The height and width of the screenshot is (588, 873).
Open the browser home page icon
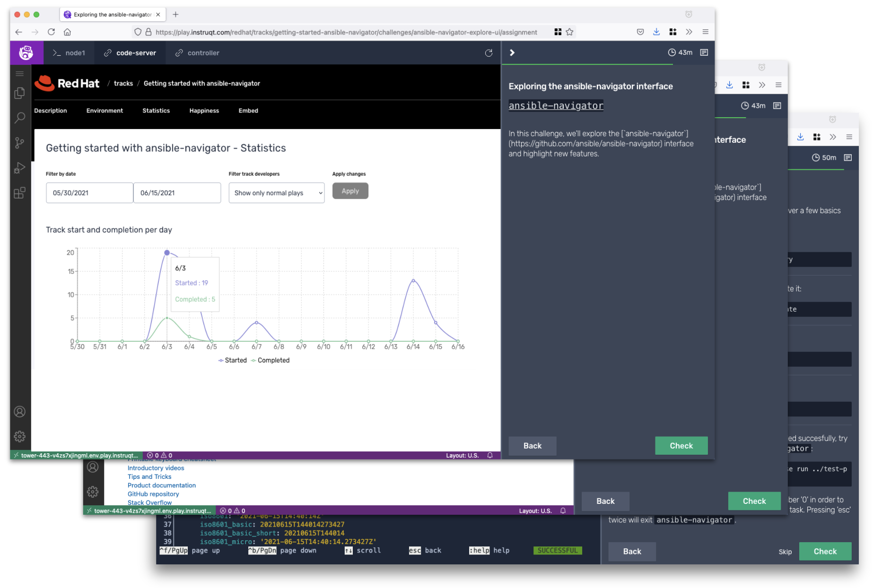(x=67, y=32)
